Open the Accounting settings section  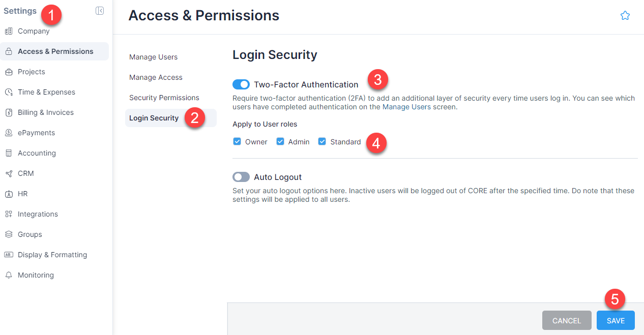[x=37, y=153]
